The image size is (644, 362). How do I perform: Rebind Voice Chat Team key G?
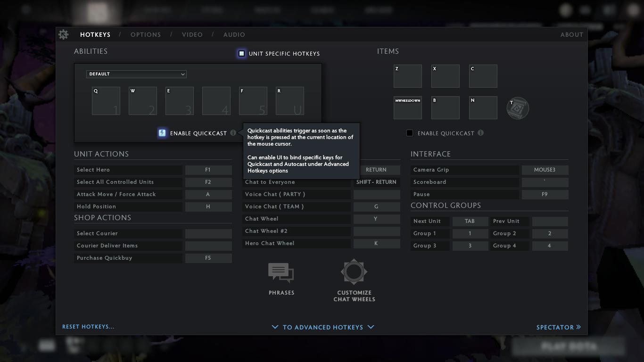pyautogui.click(x=377, y=206)
